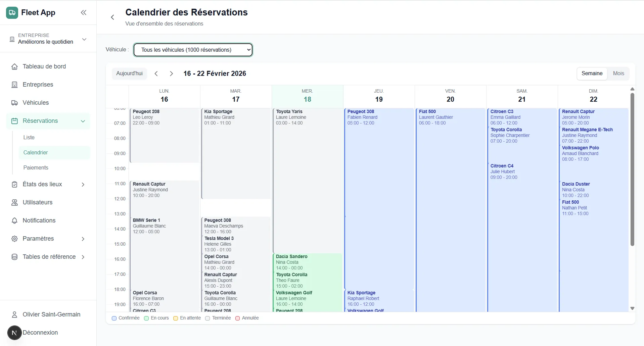Expand the ENTREPRISE company switcher
644x346 pixels.
click(x=84, y=39)
